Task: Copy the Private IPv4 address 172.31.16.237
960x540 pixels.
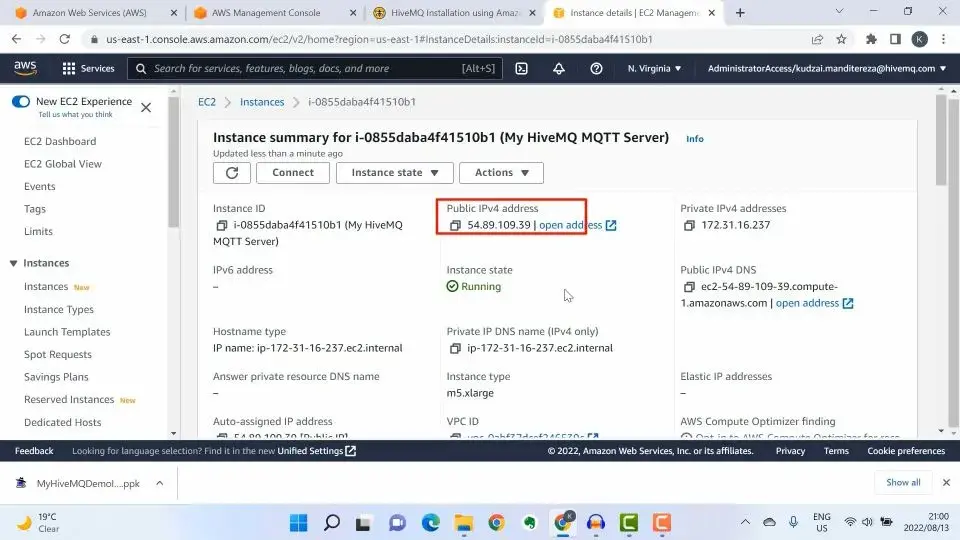Action: pos(689,225)
